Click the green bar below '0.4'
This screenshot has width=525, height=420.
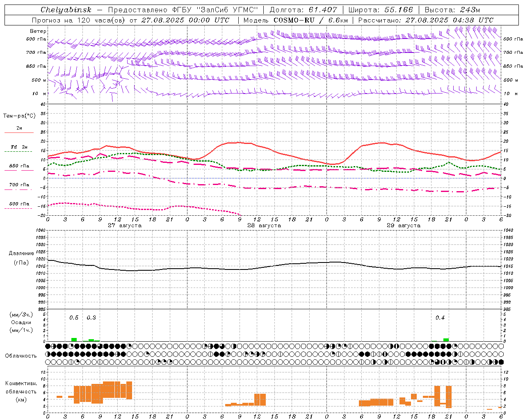[446, 340]
